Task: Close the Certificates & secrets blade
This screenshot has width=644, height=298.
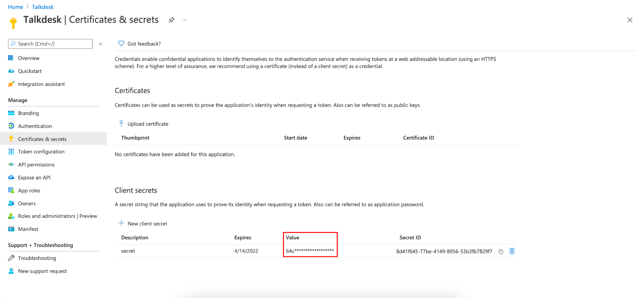Action: point(630,20)
